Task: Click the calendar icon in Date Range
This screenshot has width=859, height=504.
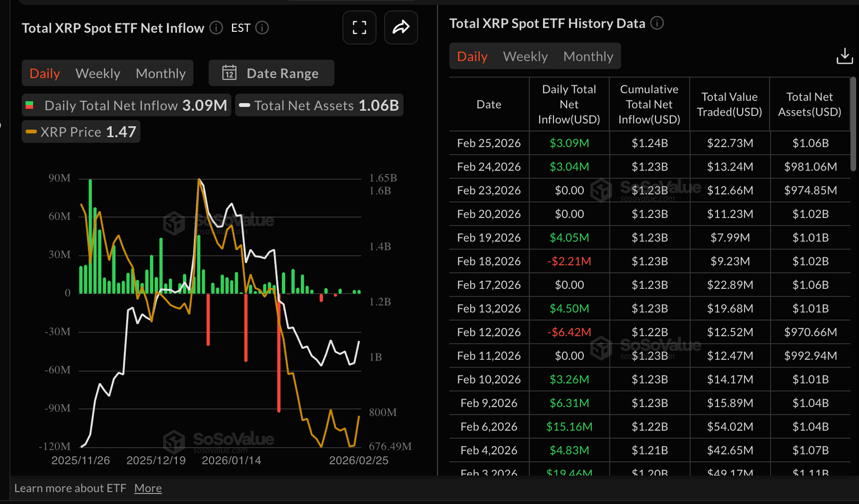Action: pos(229,73)
